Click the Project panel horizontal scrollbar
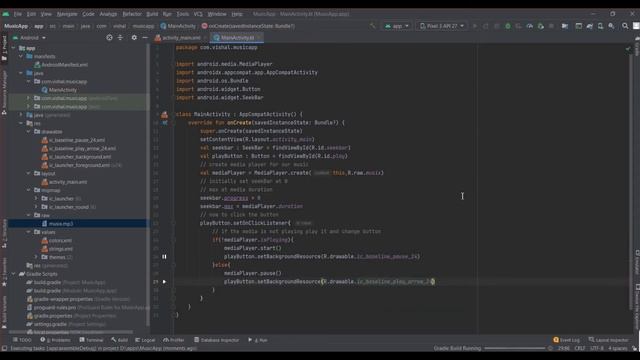This screenshot has height=360, width=640. coord(71,332)
